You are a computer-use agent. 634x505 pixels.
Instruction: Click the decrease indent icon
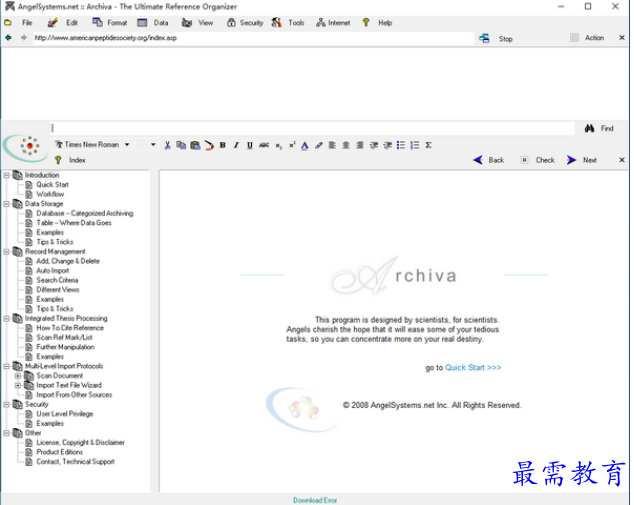click(x=374, y=145)
